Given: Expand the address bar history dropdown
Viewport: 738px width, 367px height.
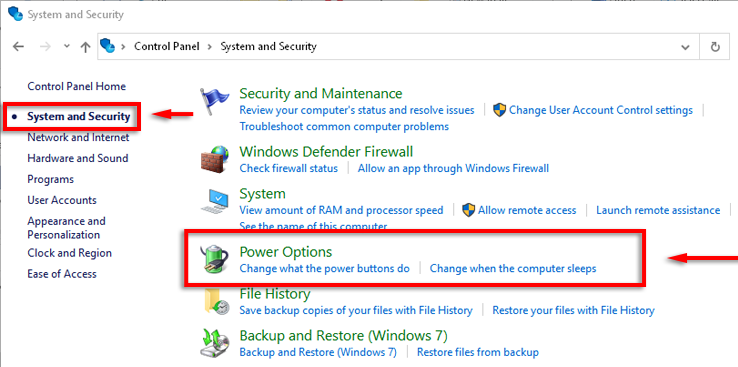Looking at the screenshot, I should click(x=685, y=47).
